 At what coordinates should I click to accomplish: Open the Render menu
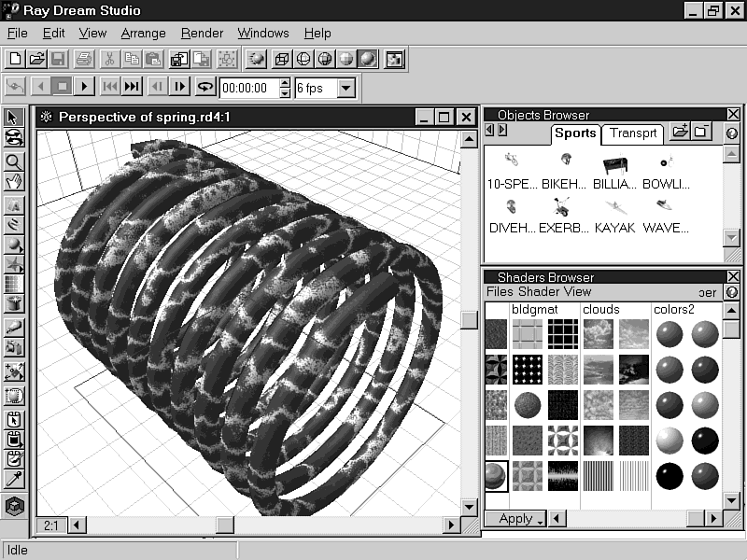(x=202, y=33)
